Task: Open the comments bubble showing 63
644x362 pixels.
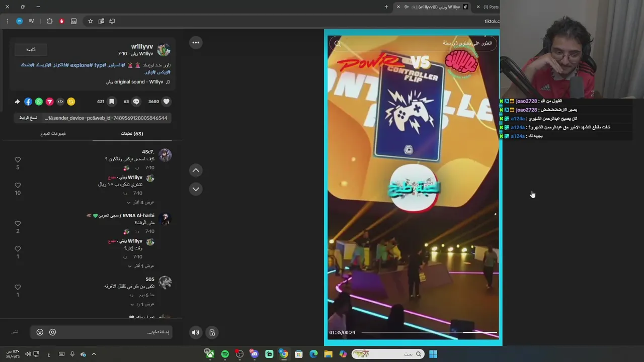Action: coord(136,102)
